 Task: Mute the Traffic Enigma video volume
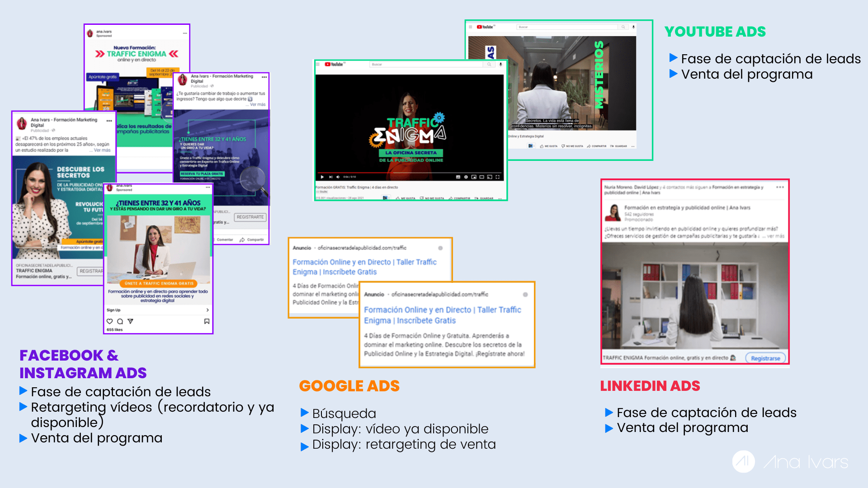point(338,177)
